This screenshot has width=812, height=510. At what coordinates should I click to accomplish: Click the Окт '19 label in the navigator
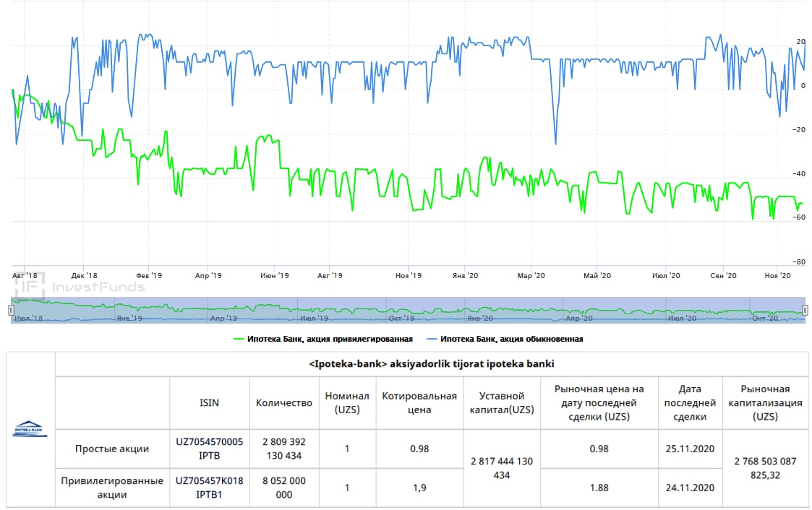[x=401, y=318]
